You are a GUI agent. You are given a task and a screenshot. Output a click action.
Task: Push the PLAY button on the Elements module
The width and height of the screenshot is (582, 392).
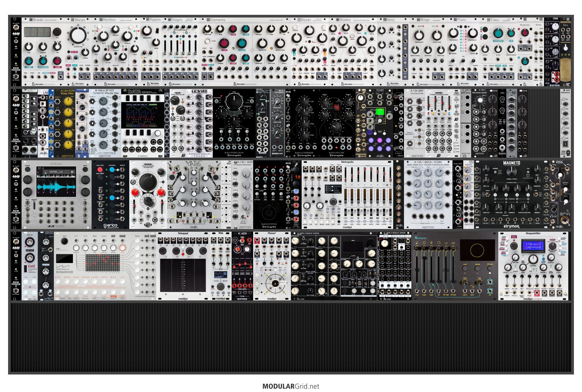click(208, 41)
